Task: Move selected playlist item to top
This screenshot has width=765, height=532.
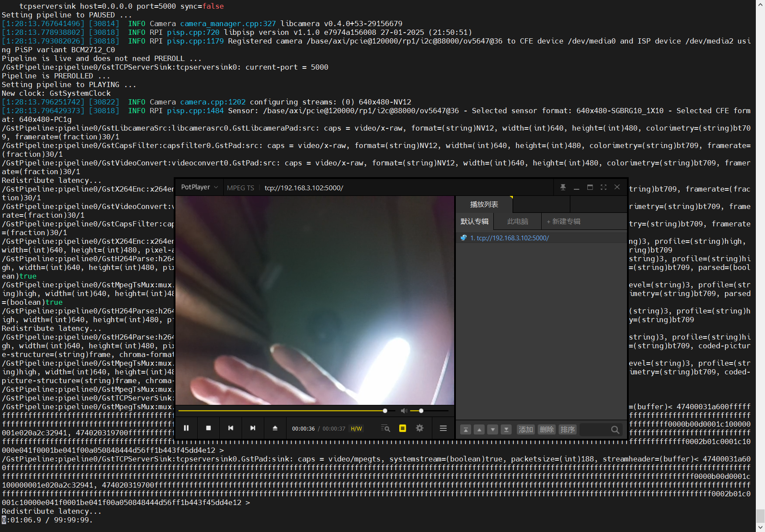Action: pos(465,429)
